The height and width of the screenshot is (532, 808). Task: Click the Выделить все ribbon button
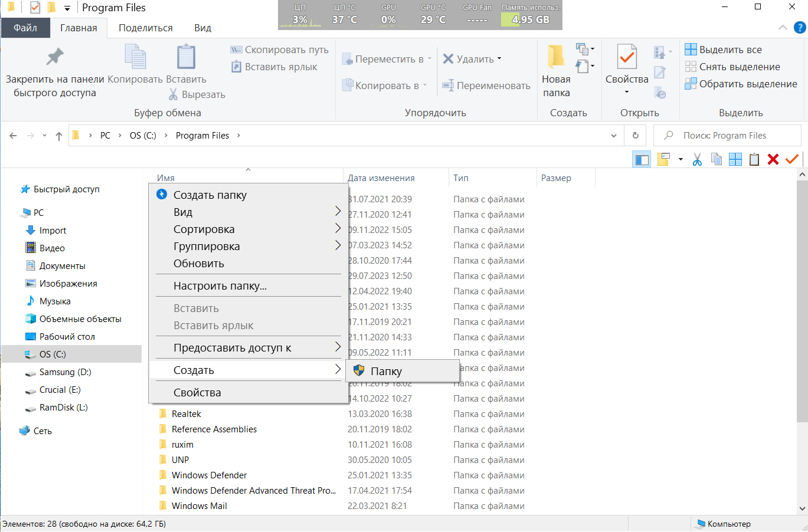[723, 50]
